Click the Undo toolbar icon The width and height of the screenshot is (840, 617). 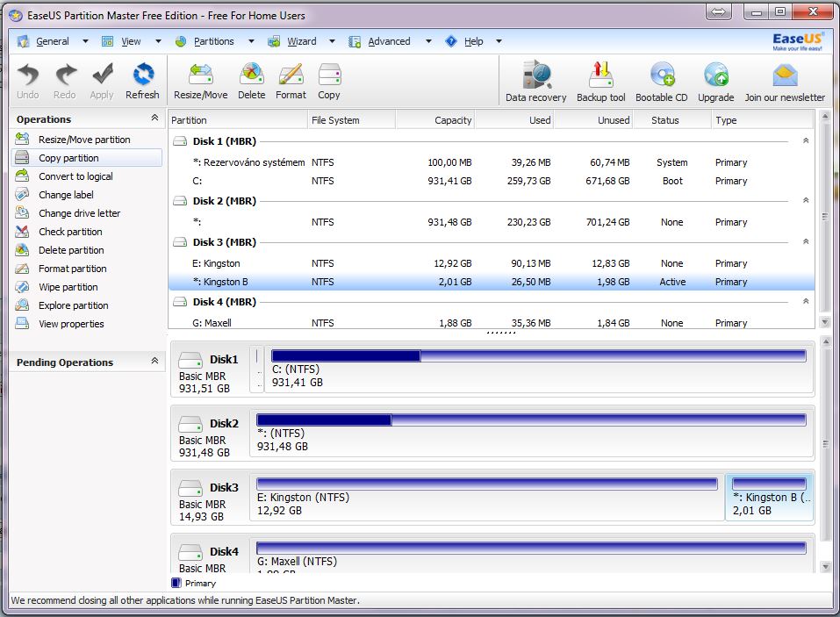pos(28,75)
